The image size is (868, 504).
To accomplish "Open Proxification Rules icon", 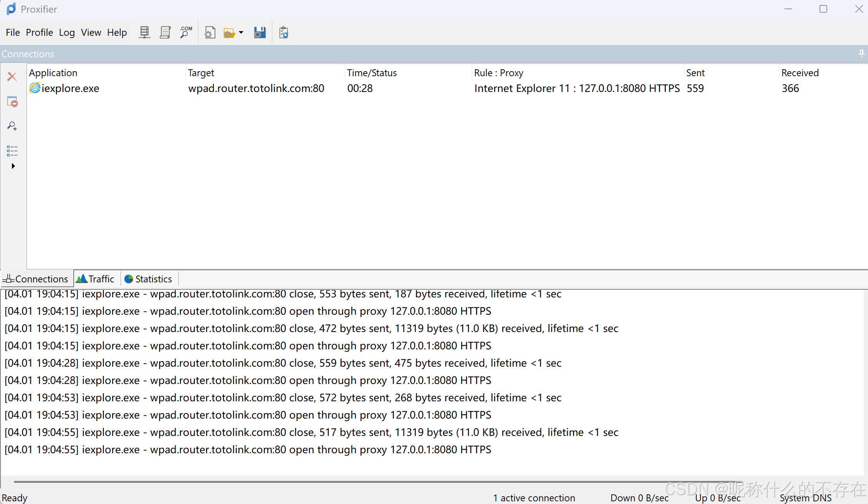I will (165, 32).
